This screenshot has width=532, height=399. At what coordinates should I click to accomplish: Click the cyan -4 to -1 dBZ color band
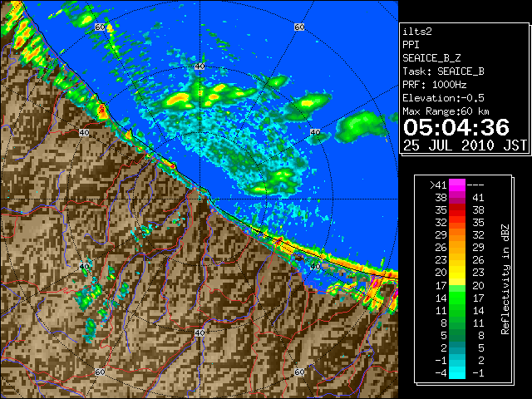457,372
